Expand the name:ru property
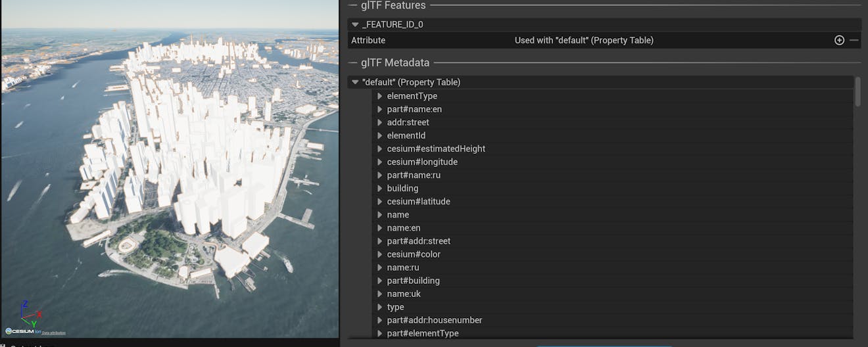 coord(380,267)
